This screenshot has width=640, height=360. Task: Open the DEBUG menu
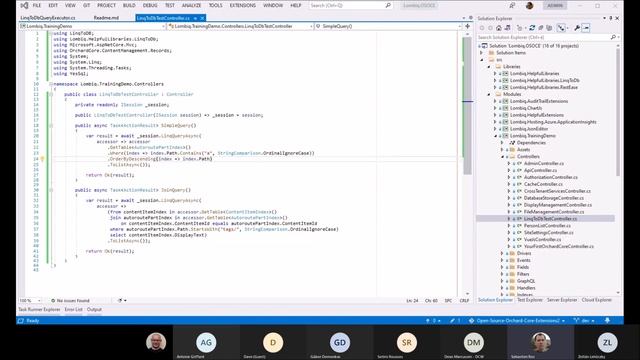click(150, 5)
